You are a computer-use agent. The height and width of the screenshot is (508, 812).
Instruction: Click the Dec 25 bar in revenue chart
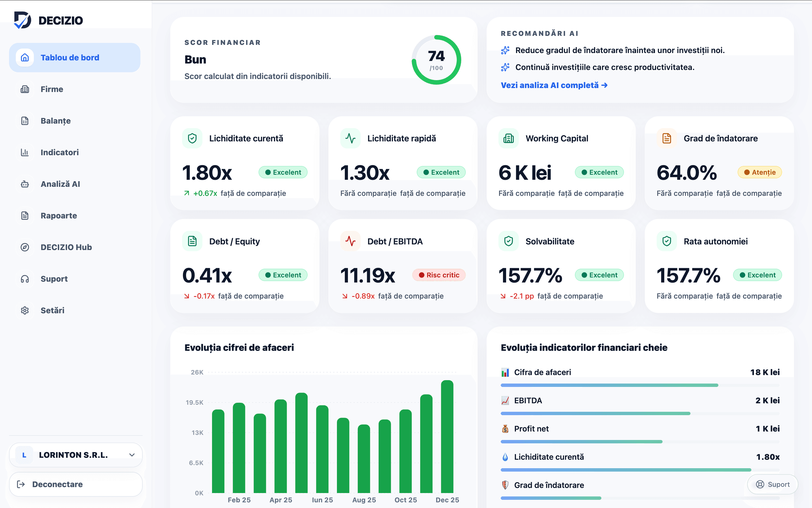coord(447,436)
